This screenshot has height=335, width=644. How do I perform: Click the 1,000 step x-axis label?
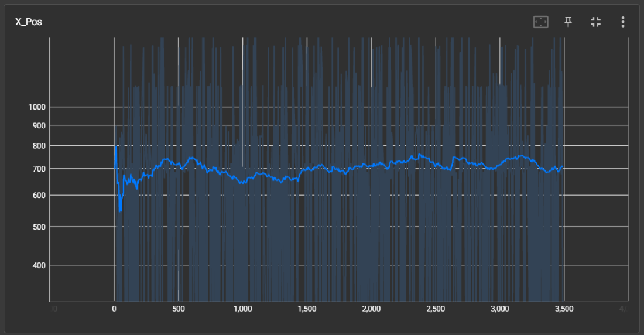(x=242, y=309)
